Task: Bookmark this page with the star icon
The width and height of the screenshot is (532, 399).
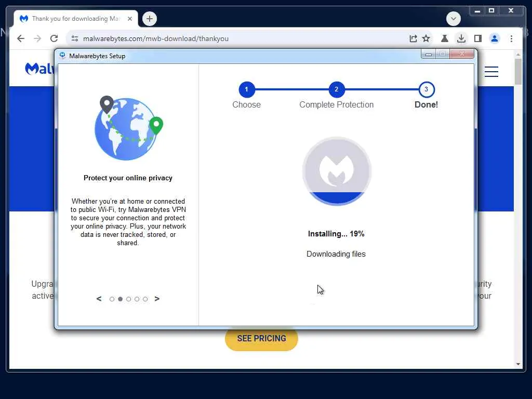Action: (x=426, y=38)
